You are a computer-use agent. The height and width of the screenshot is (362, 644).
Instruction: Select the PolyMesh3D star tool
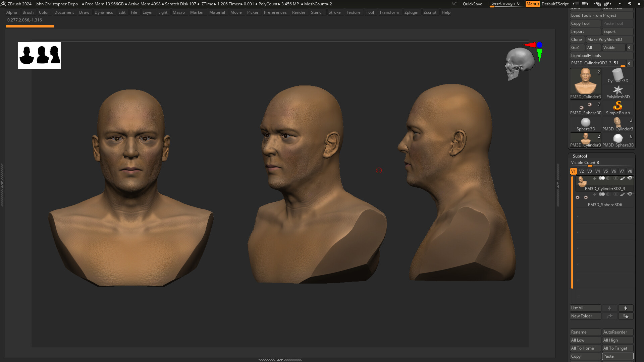point(618,90)
